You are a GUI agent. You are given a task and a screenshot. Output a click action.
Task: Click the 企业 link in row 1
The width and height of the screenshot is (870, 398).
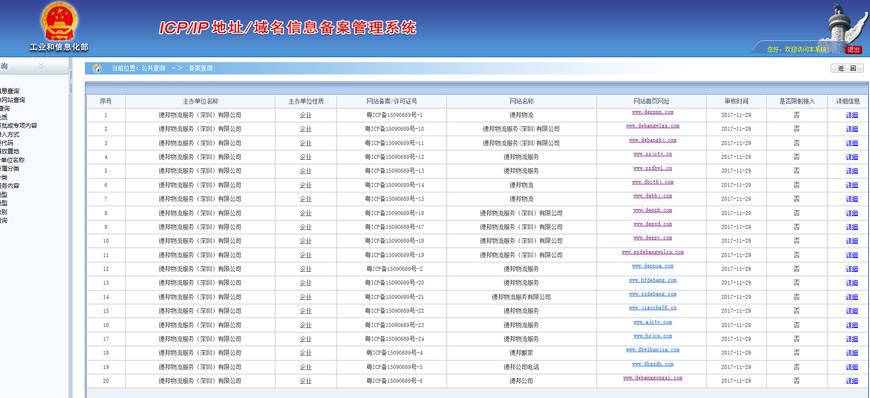point(305,115)
